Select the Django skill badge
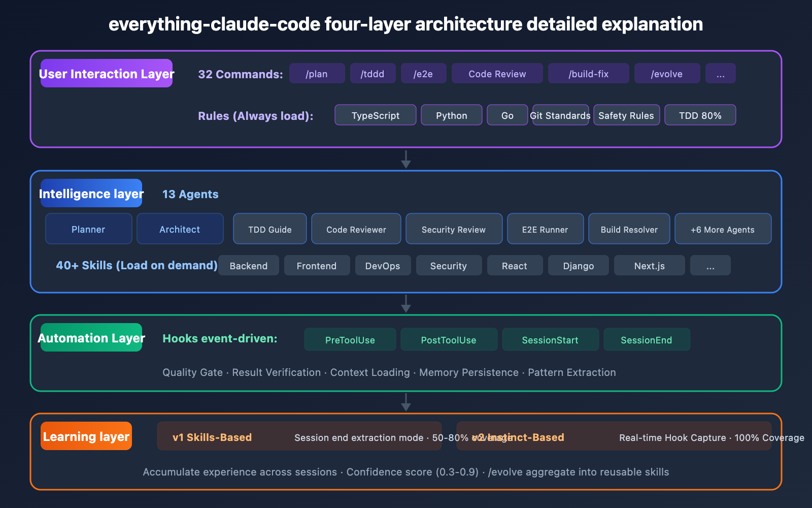The height and width of the screenshot is (508, 812). pos(578,265)
